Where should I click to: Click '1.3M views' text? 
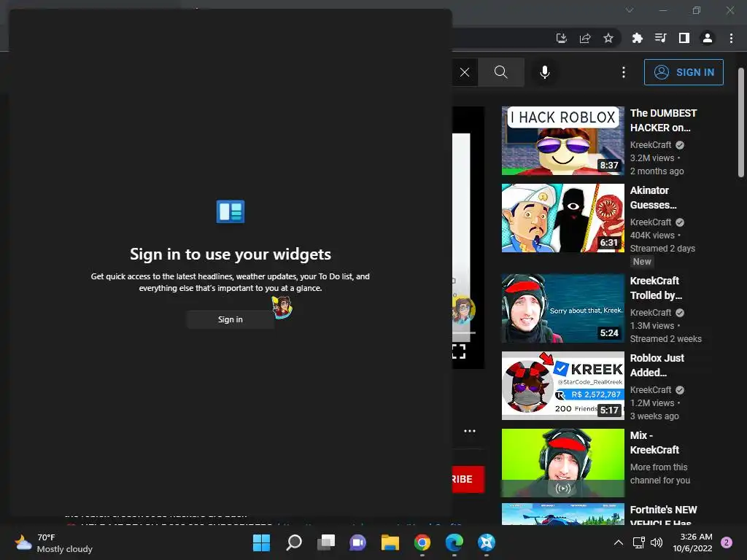[x=651, y=326]
